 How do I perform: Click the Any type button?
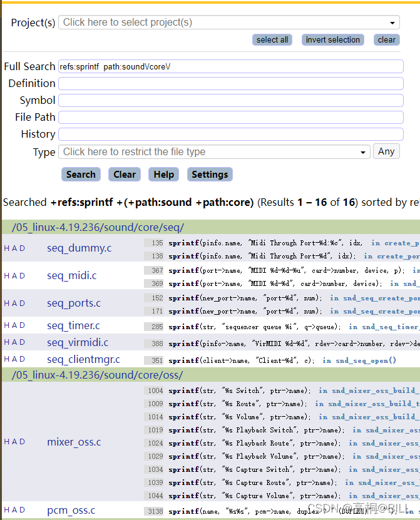point(386,151)
